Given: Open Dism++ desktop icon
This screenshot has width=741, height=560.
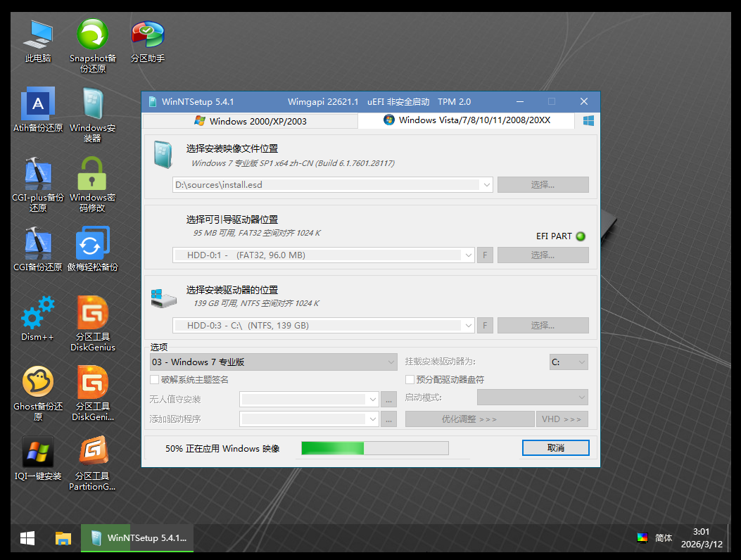Looking at the screenshot, I should [x=38, y=319].
